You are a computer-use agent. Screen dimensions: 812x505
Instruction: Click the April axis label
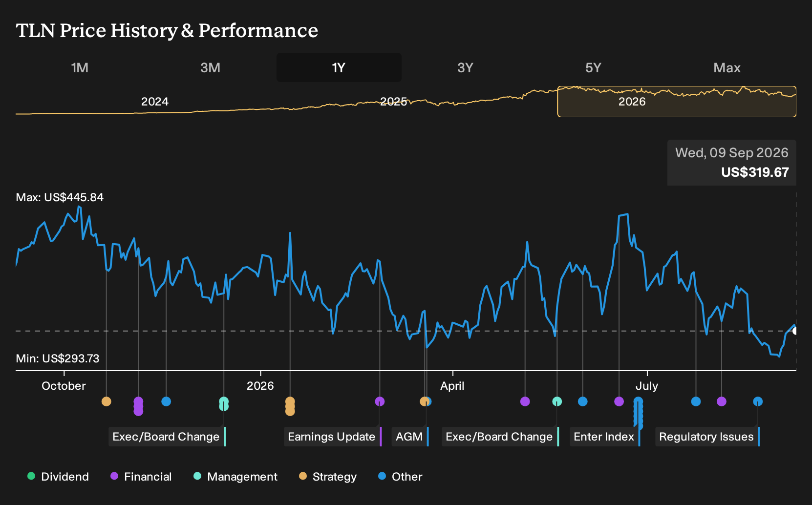point(452,386)
